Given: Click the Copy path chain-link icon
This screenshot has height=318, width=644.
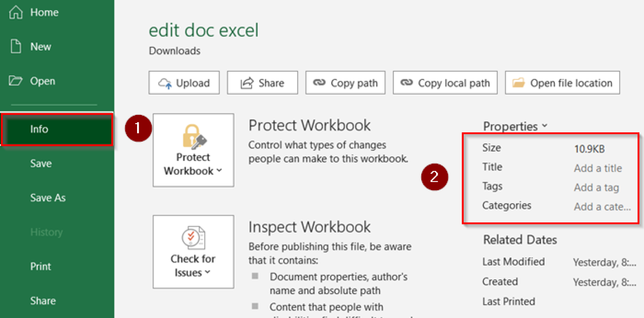Looking at the screenshot, I should [x=319, y=83].
